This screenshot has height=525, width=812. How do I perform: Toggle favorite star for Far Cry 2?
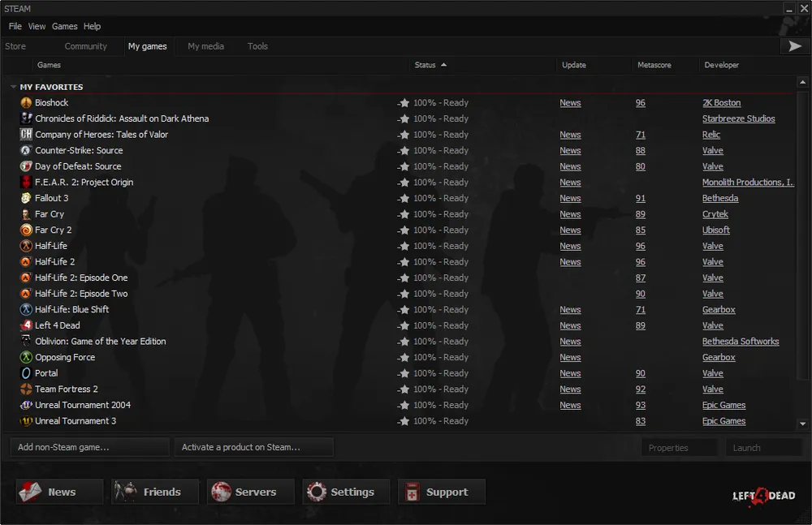click(404, 230)
